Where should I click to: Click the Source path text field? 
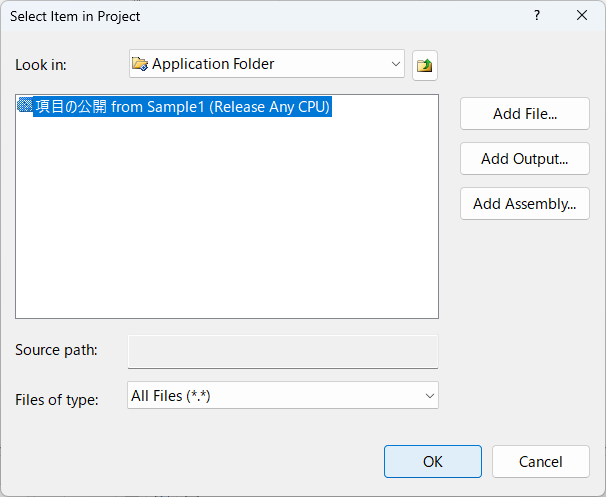283,351
